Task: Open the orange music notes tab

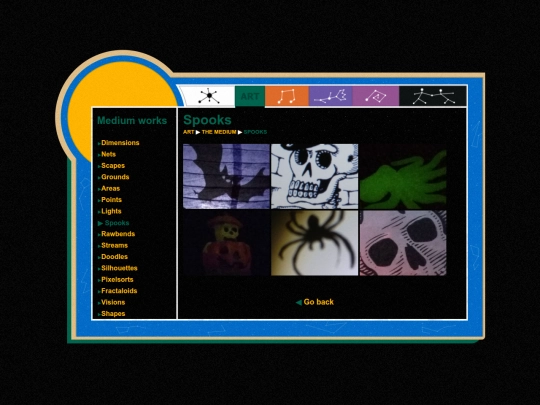Action: [x=287, y=96]
